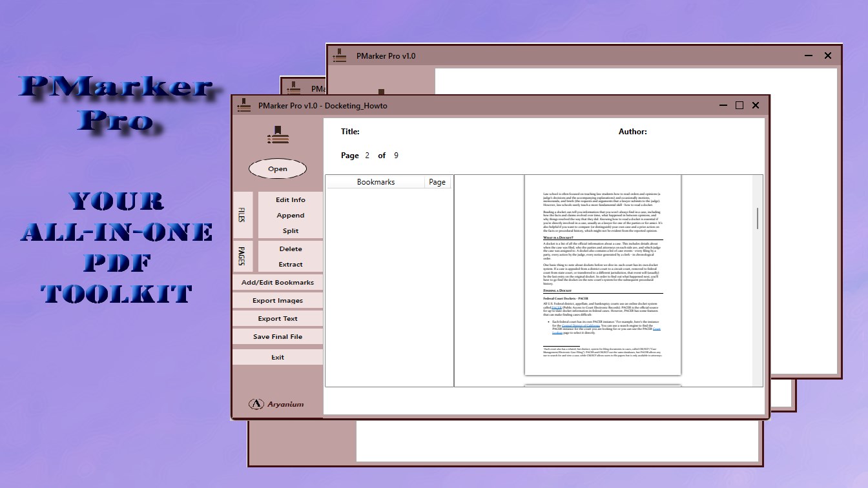The height and width of the screenshot is (488, 868).
Task: Click the PDF page 2 preview
Action: 603,275
